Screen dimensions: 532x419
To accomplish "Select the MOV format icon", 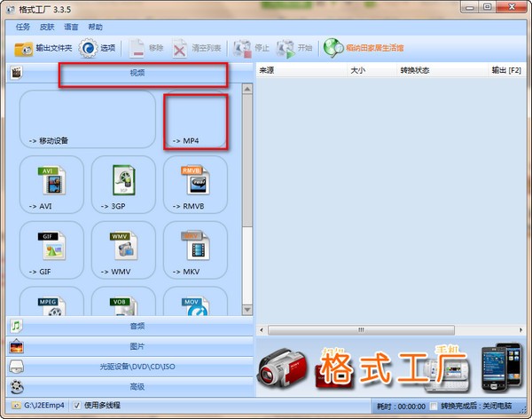I will [x=195, y=306].
